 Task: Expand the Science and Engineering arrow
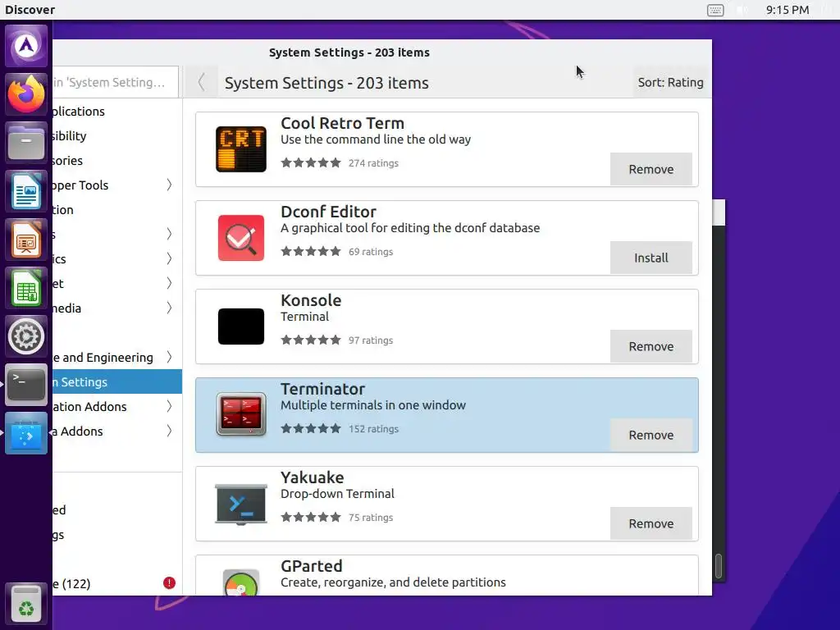[169, 358]
